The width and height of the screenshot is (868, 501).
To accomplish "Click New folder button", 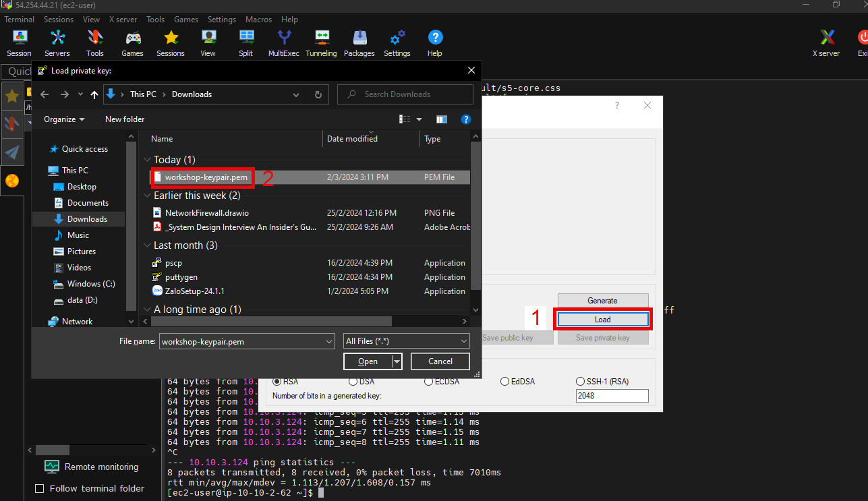I will point(125,119).
